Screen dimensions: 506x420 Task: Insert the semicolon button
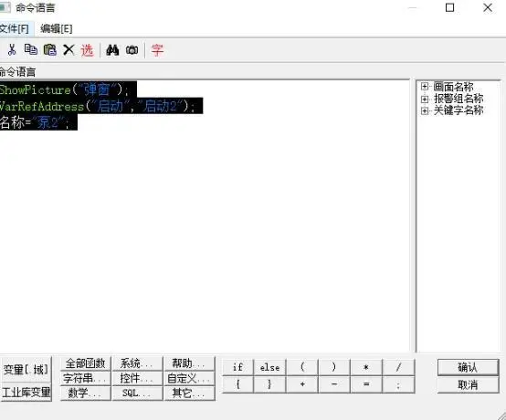(x=398, y=384)
